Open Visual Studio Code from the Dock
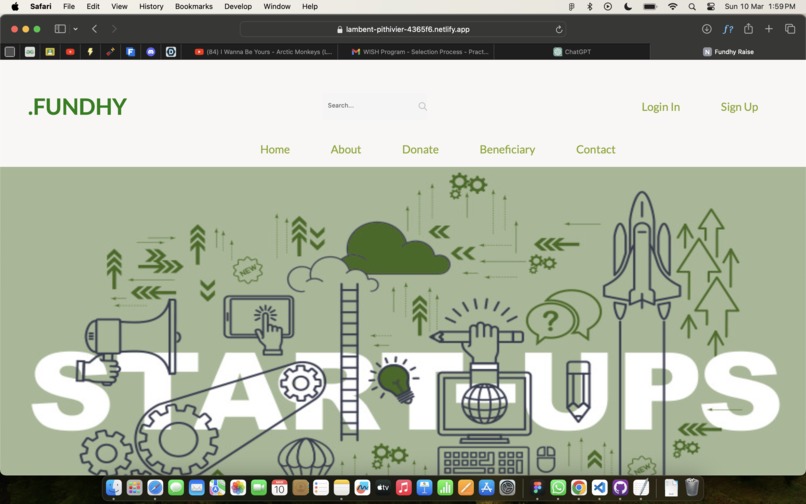Screen dimensions: 806x504 [x=599, y=487]
